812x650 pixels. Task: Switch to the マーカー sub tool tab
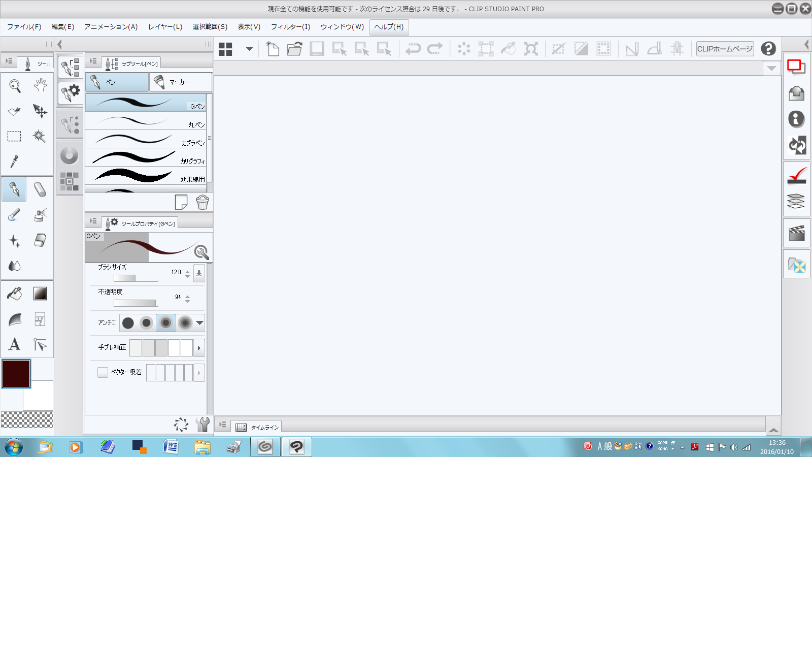point(180,82)
